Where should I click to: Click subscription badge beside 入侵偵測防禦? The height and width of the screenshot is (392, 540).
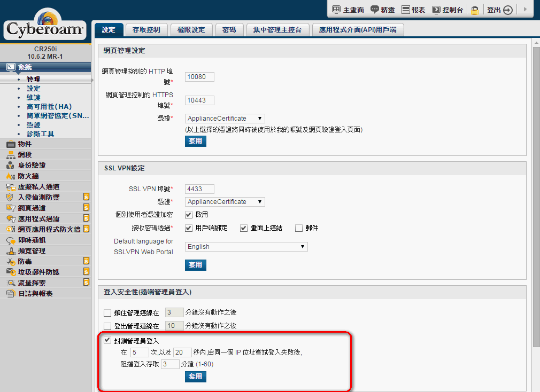tap(87, 197)
